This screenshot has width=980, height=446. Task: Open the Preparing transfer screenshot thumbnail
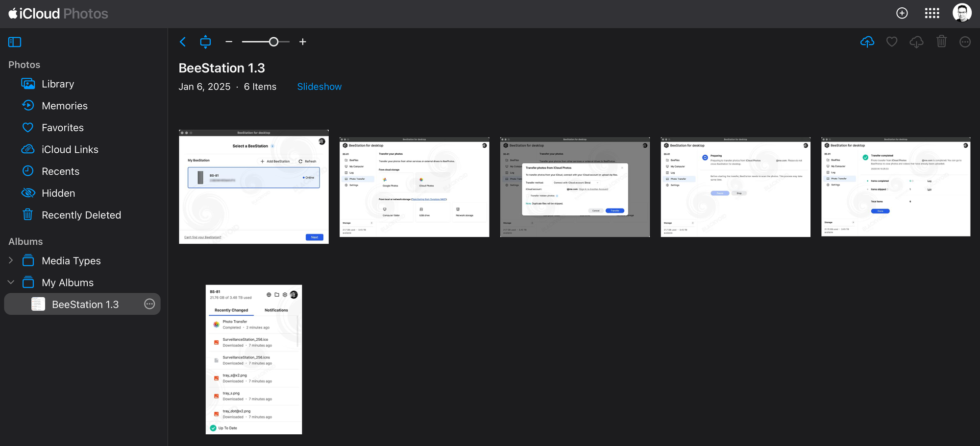(735, 187)
